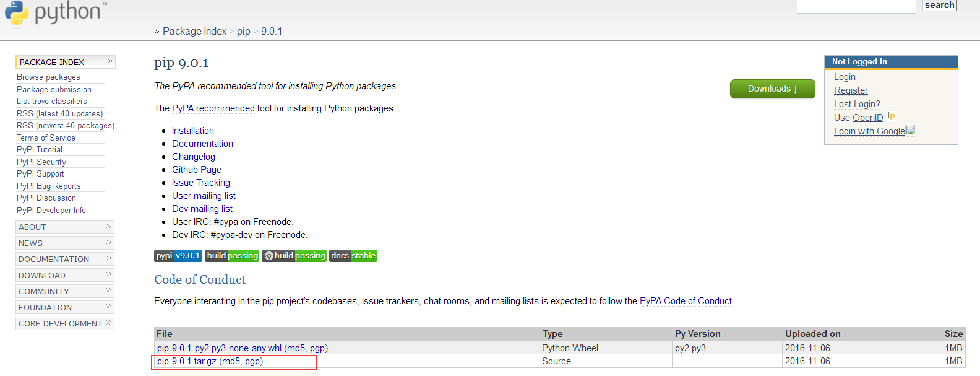
Task: Click md5 link for the tar.gz file
Action: point(231,361)
